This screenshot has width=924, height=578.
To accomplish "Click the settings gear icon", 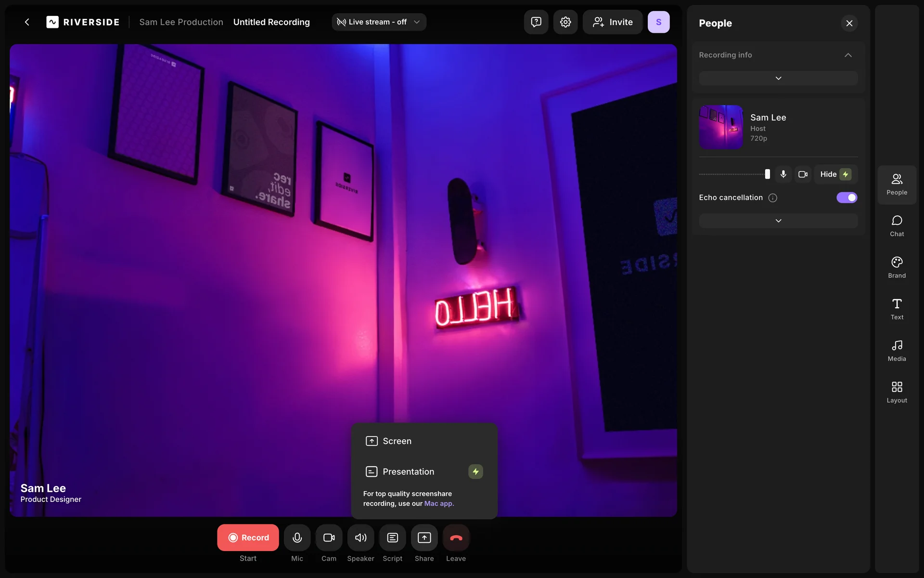I will [x=565, y=22].
